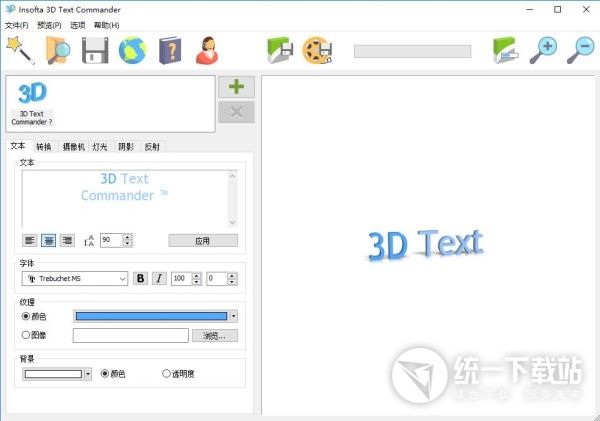Select the 文本 tab
The height and width of the screenshot is (421, 600).
tap(18, 146)
